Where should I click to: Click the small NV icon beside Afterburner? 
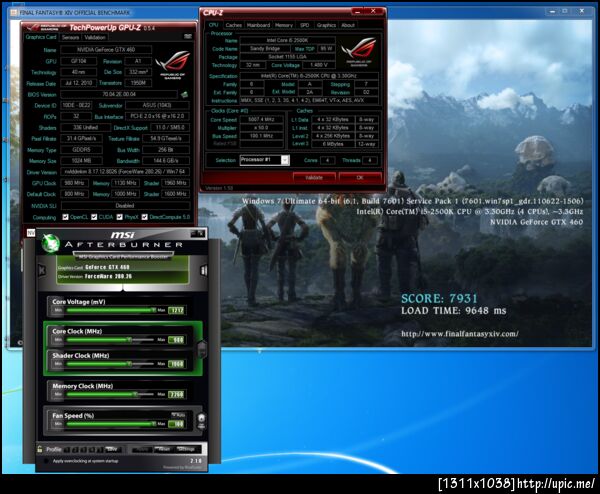tap(31, 233)
